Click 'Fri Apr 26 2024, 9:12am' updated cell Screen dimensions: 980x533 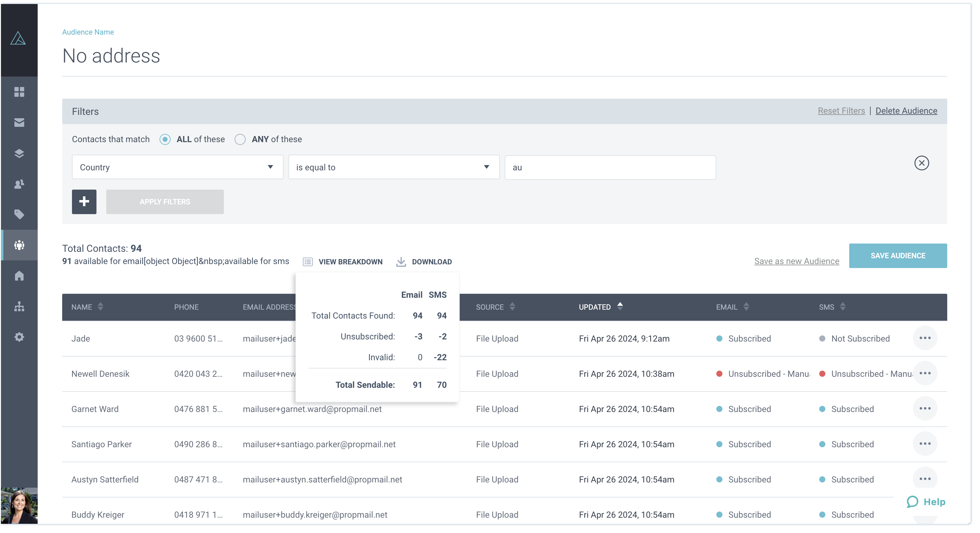click(624, 338)
